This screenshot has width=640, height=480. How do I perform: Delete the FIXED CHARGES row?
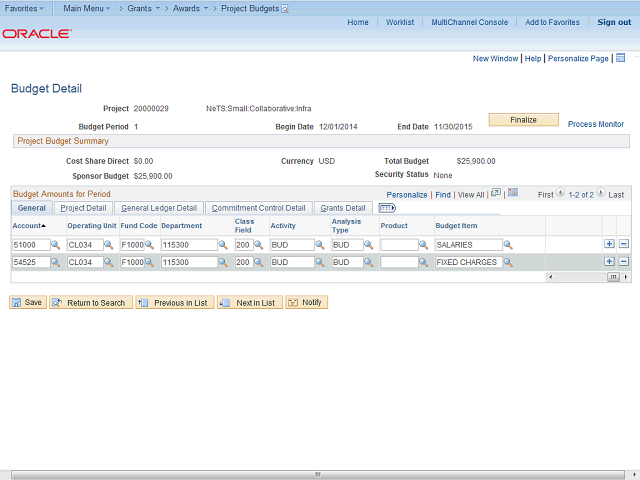click(x=624, y=262)
